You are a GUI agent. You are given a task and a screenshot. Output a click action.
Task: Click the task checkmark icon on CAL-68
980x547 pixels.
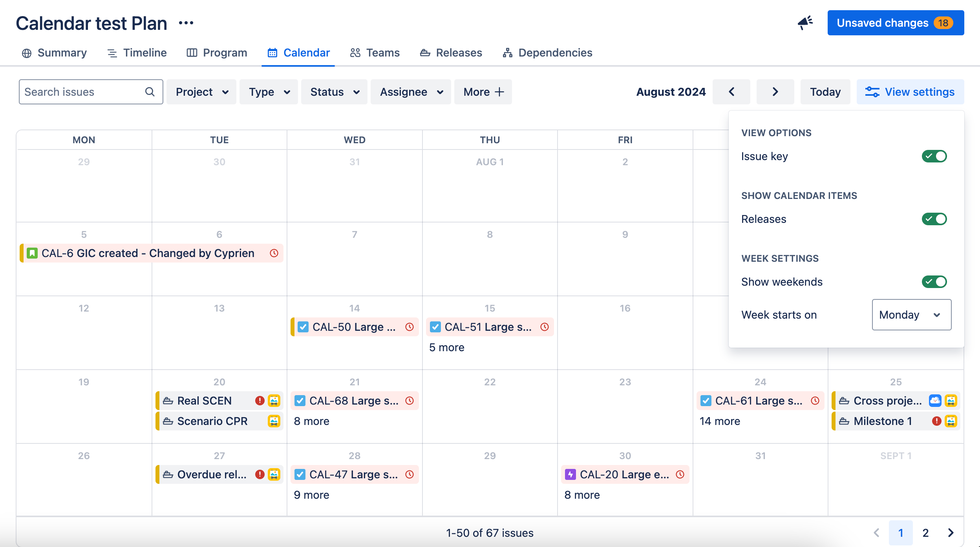tap(300, 401)
